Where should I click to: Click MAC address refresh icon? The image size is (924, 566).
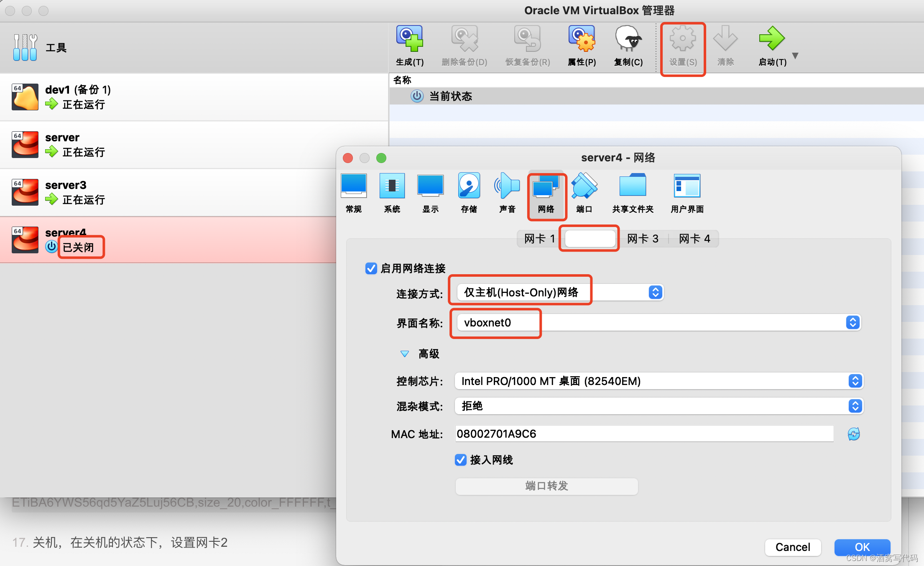(853, 434)
